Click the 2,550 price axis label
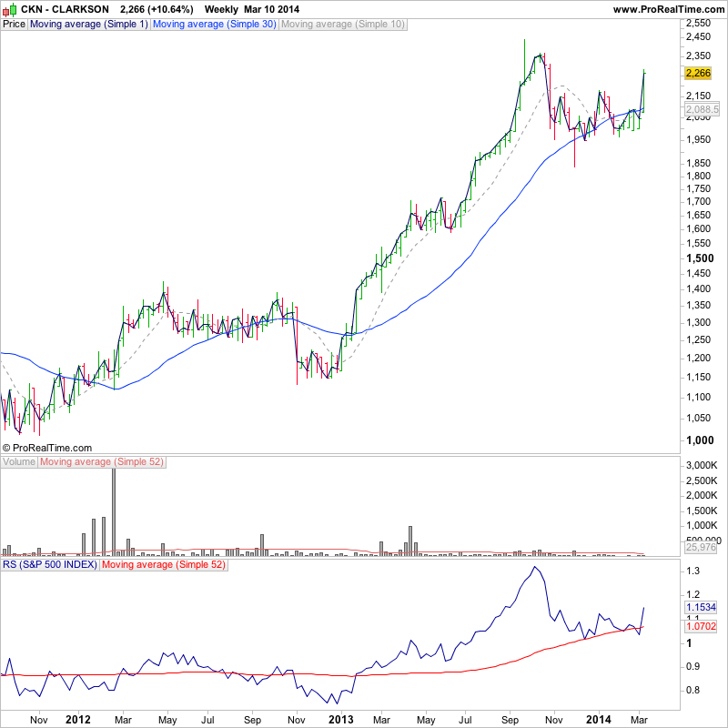The height and width of the screenshot is (728, 728). tap(698, 24)
